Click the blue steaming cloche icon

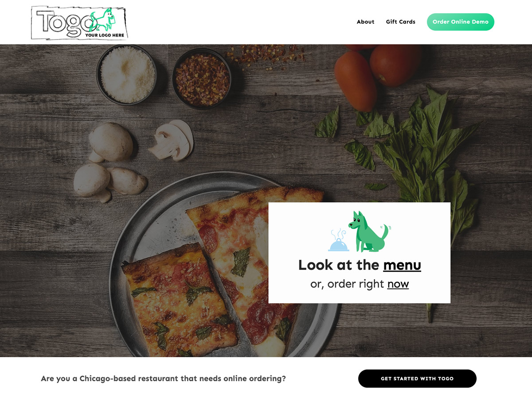tap(339, 240)
